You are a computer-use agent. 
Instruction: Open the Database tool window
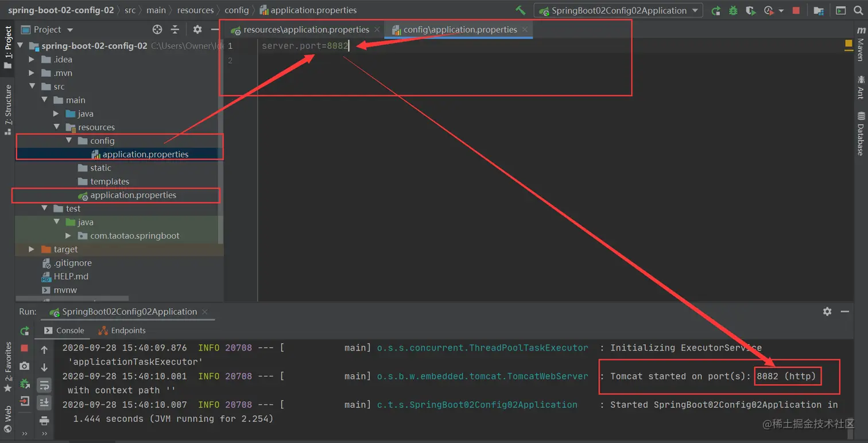pos(861,133)
